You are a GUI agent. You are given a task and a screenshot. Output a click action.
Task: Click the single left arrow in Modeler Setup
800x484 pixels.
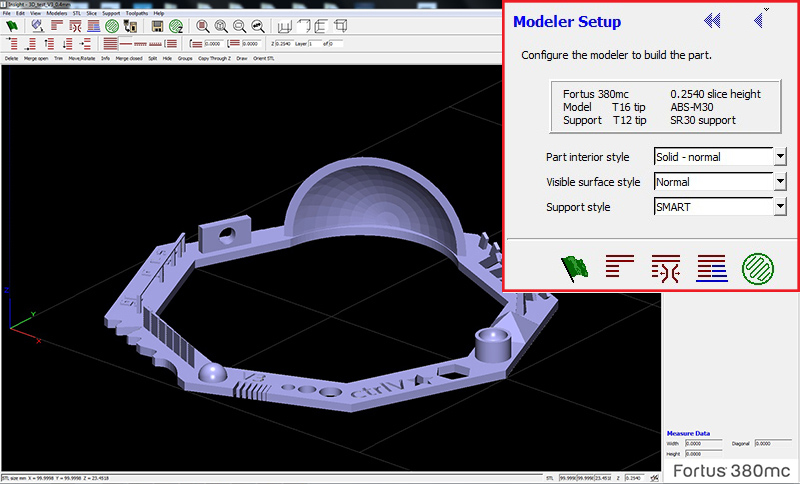tap(758, 20)
